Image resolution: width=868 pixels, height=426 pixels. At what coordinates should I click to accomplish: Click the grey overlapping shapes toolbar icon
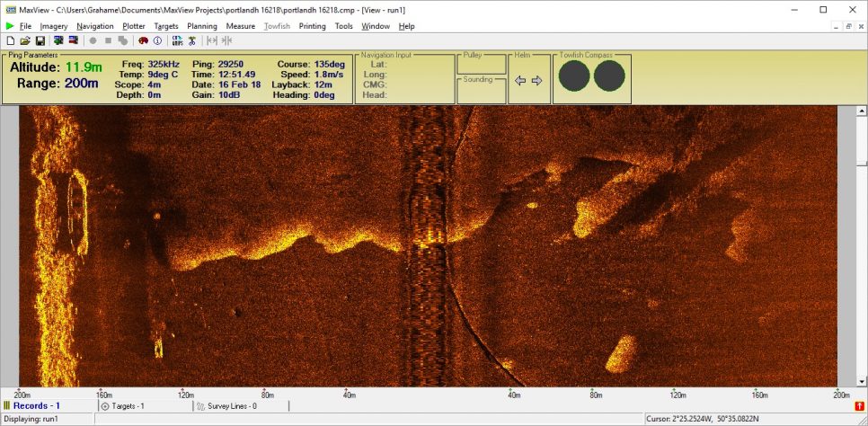tap(123, 40)
